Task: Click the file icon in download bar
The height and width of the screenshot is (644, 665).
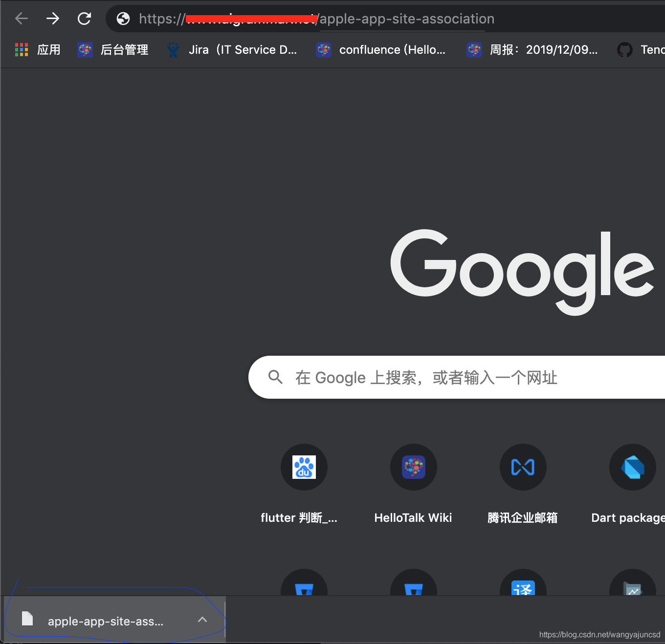Action: pos(27,619)
